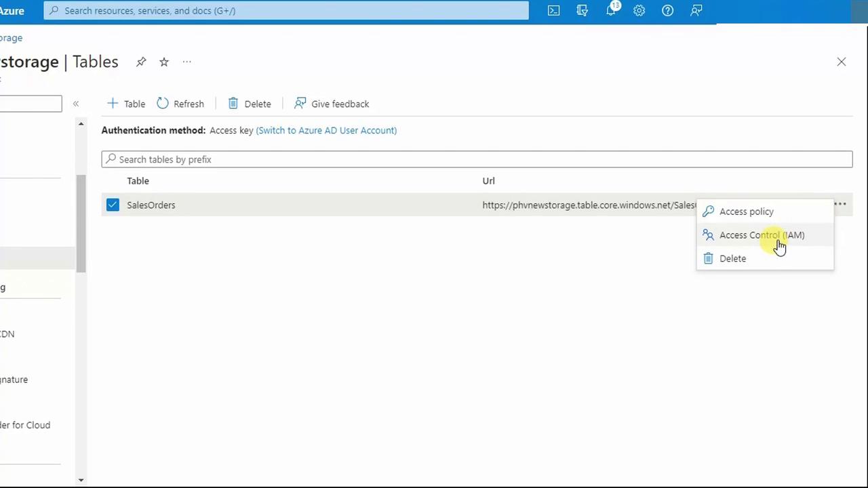This screenshot has height=488, width=868.
Task: Open the SalesOrders row ellipsis menu
Action: [840, 204]
